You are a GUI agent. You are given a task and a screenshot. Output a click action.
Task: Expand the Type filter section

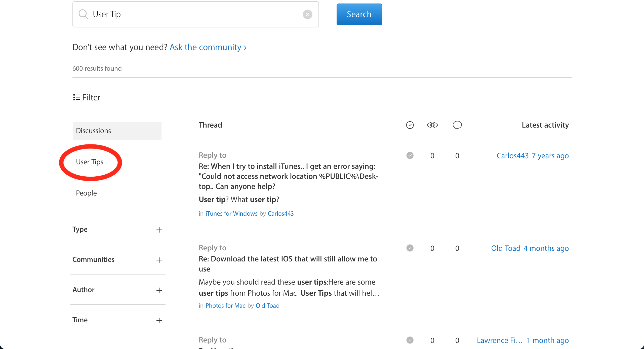pyautogui.click(x=159, y=230)
